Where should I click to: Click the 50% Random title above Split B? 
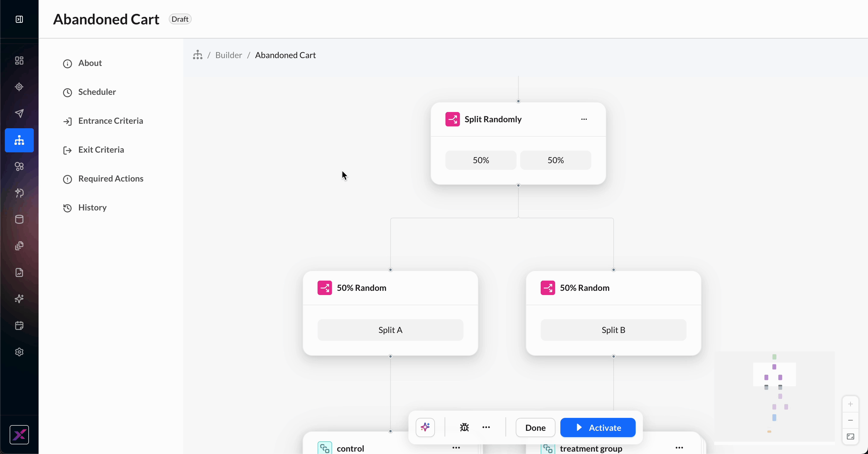[x=585, y=288]
